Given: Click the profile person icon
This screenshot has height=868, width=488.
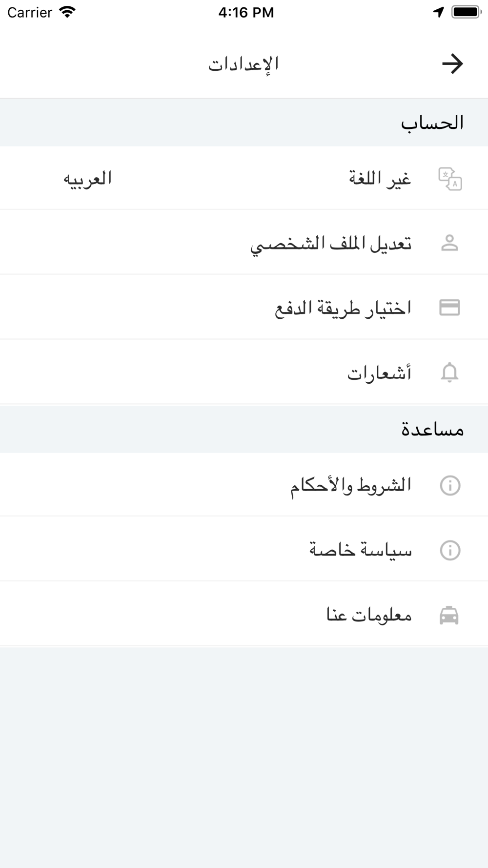Looking at the screenshot, I should 449,243.
